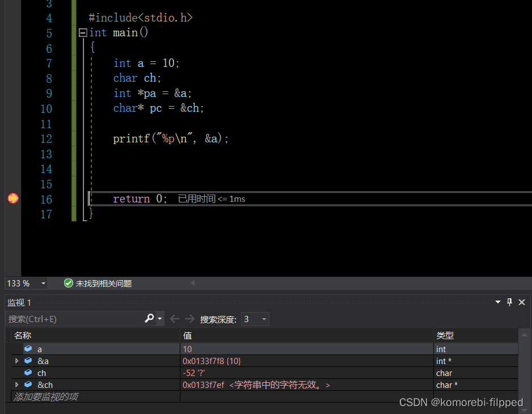Toggle the pin on Watch 1 panel
532x414 pixels.
point(509,302)
